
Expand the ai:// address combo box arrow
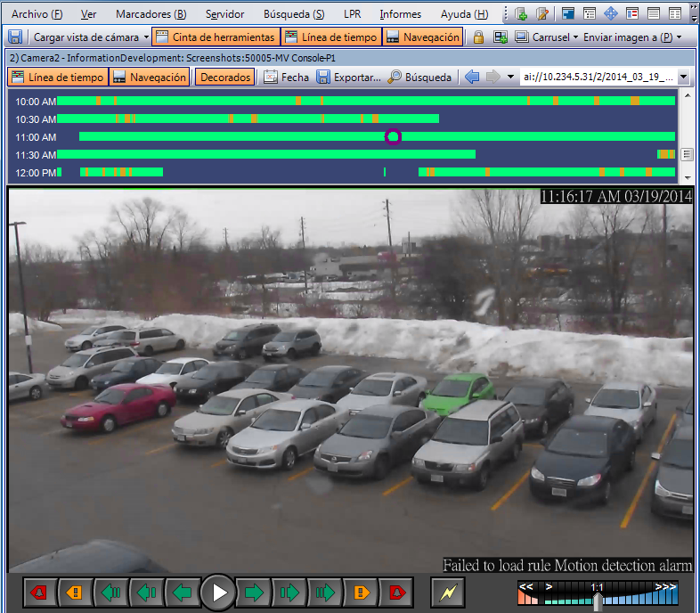[x=683, y=77]
